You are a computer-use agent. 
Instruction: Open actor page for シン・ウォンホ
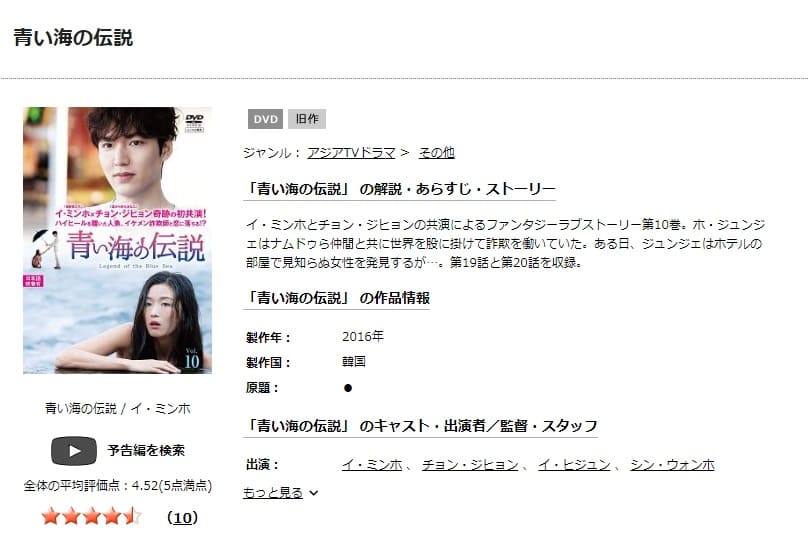pyautogui.click(x=672, y=465)
